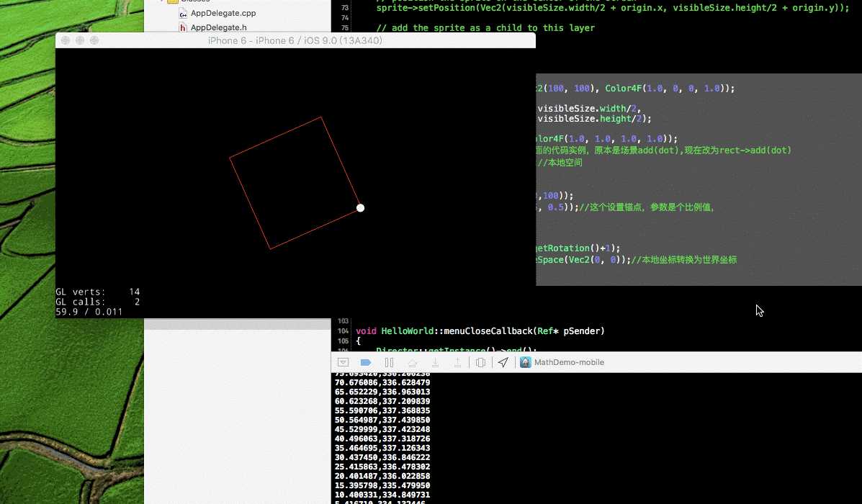Open the MathDemo-mobile process item
This screenshot has width=862, height=504.
(562, 362)
